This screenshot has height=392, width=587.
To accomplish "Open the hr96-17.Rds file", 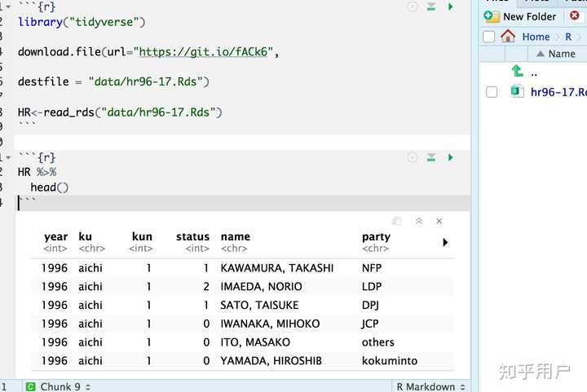I will [x=558, y=92].
